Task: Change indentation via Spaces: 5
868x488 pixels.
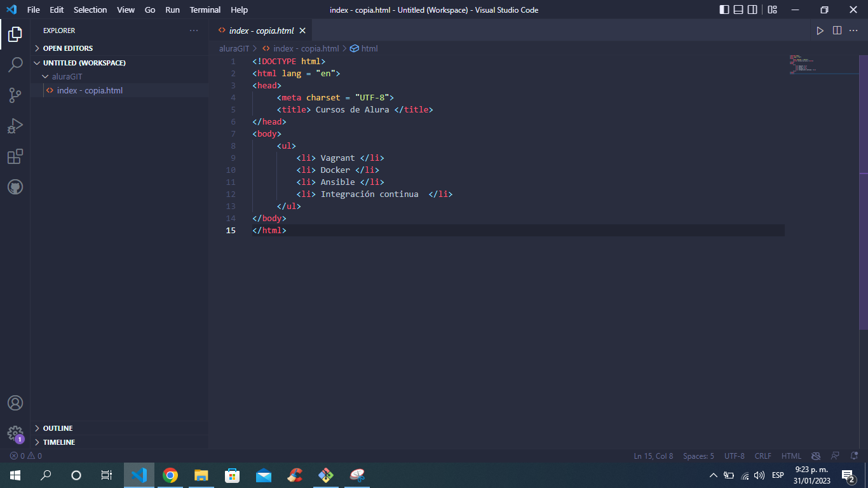Action: coord(698,456)
